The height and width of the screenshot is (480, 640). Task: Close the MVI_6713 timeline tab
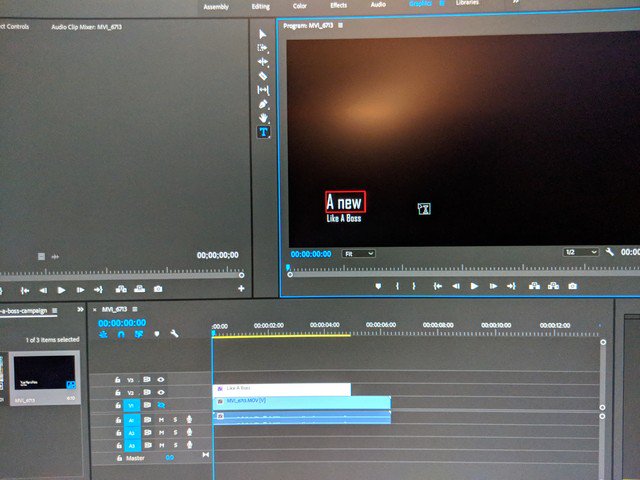point(95,310)
